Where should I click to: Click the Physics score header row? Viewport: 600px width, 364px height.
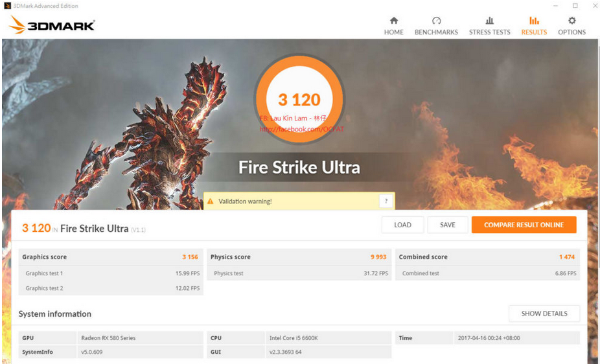(299, 257)
